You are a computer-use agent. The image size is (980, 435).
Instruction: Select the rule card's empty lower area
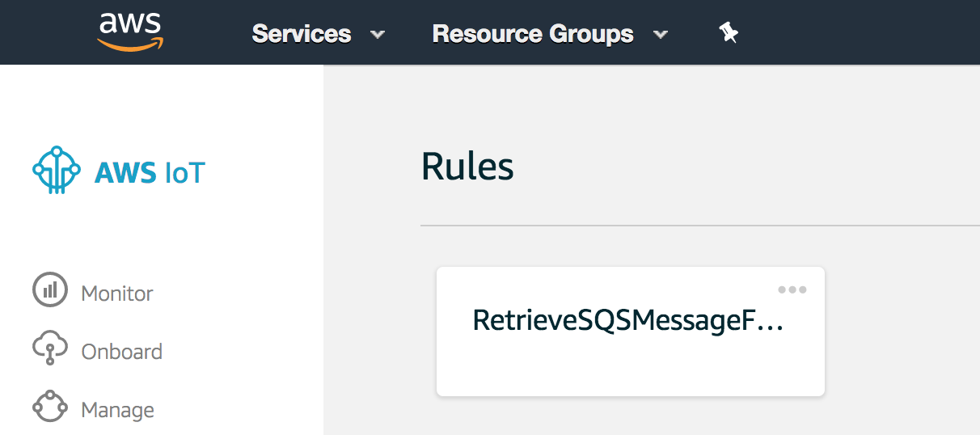tap(631, 368)
